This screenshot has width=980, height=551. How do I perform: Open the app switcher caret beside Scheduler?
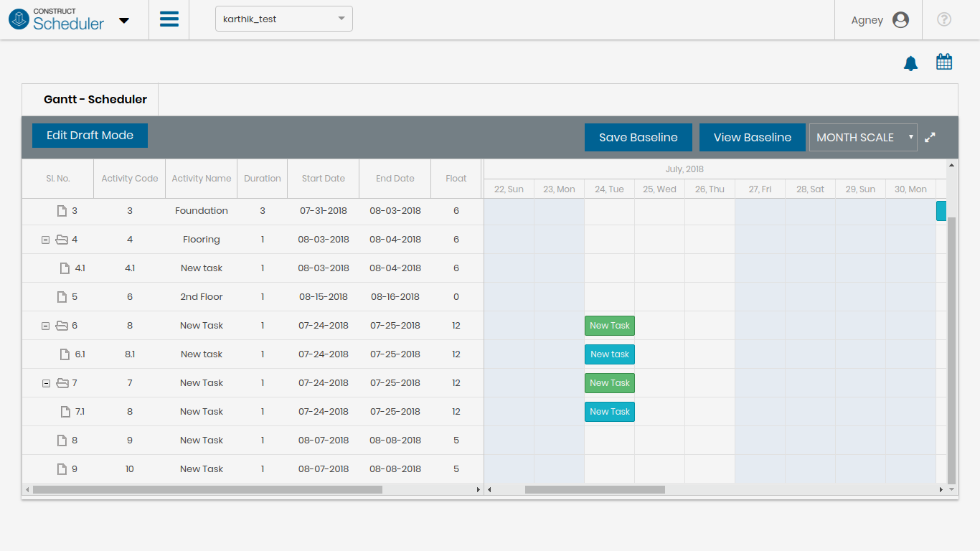click(x=124, y=21)
